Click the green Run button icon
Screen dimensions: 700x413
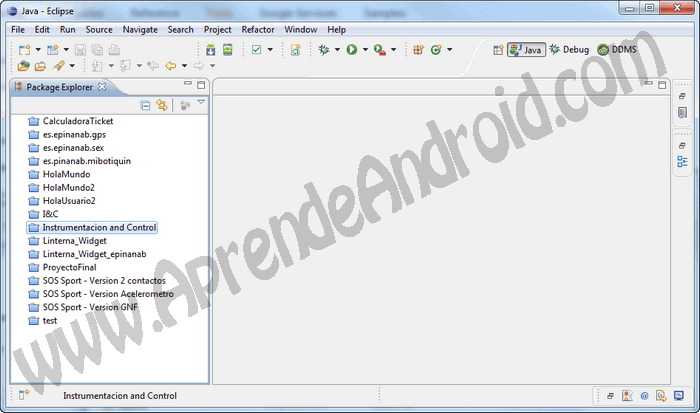tap(352, 50)
